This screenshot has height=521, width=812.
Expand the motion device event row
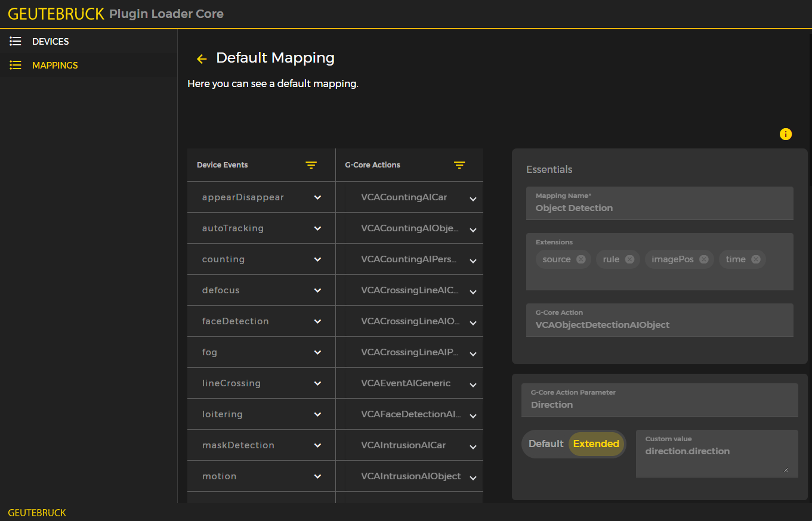(x=318, y=476)
